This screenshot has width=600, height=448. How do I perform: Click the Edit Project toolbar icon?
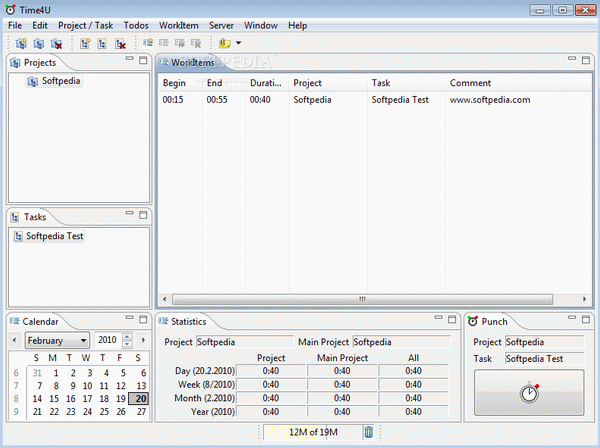39,43
